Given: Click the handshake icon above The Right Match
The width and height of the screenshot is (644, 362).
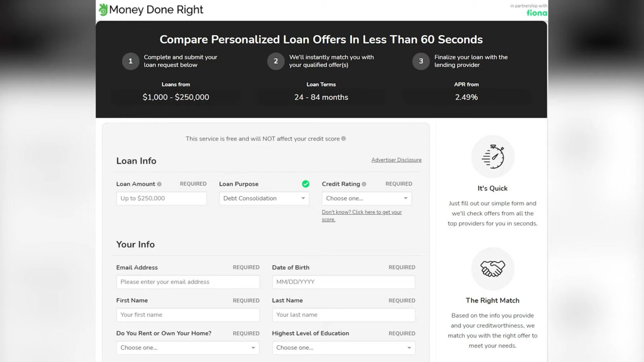Looking at the screenshot, I should coord(493,269).
